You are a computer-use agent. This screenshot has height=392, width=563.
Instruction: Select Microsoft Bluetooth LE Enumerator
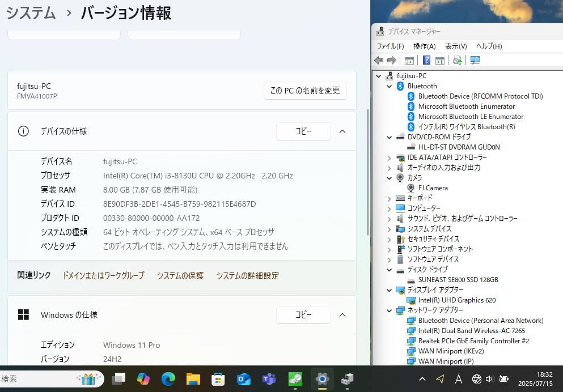471,117
